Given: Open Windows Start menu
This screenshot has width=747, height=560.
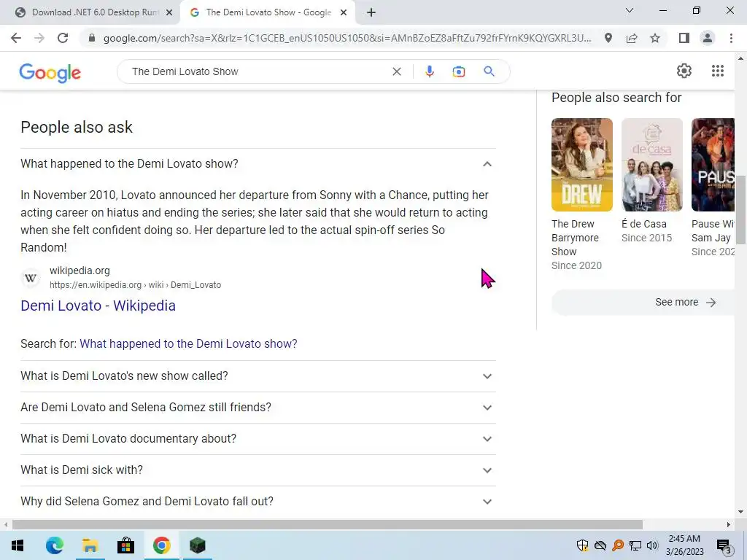Looking at the screenshot, I should click(18, 545).
